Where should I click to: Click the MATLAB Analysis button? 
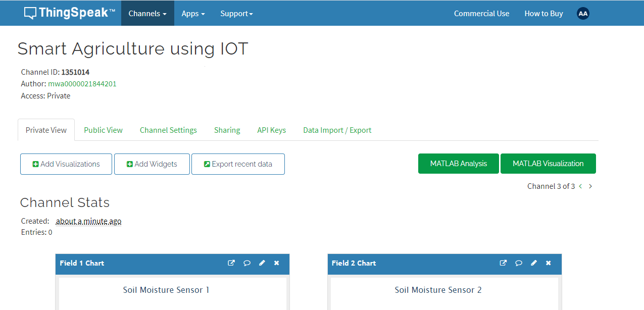tap(458, 164)
